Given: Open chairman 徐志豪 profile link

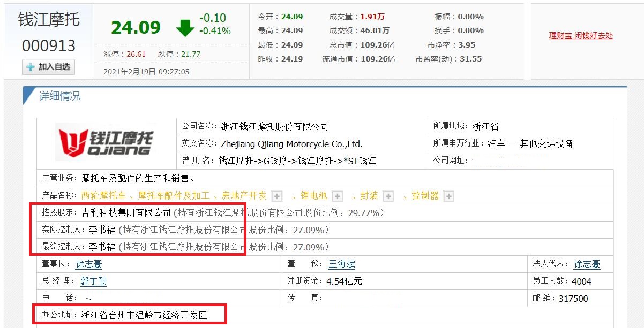Looking at the screenshot, I should [89, 264].
